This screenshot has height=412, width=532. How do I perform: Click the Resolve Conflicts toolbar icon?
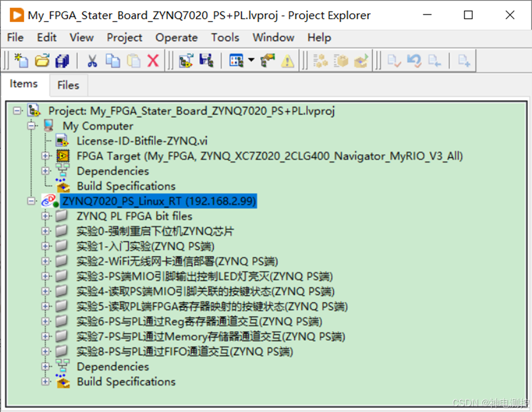pyautogui.click(x=268, y=61)
